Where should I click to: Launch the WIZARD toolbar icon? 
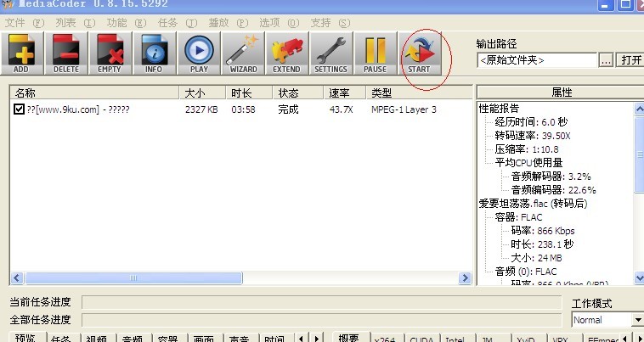[x=243, y=53]
